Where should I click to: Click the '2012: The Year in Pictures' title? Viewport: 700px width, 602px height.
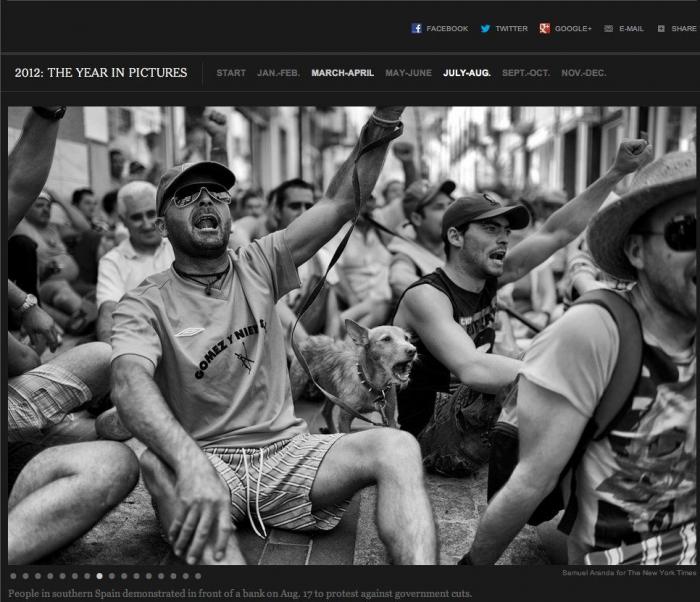(101, 73)
